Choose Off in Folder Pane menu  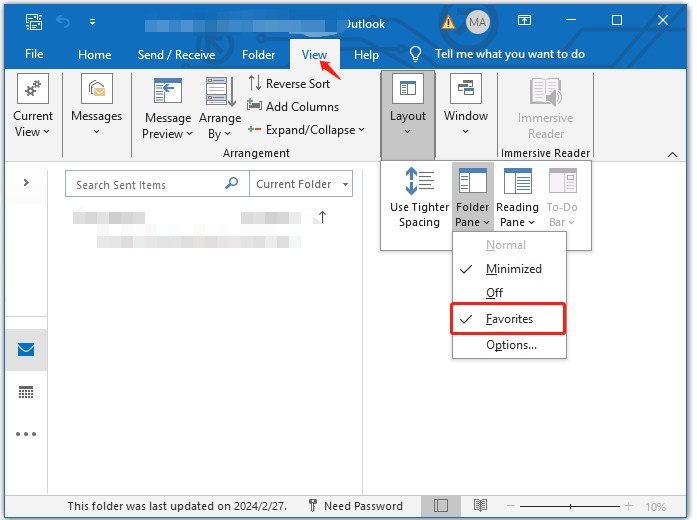tap(509, 293)
